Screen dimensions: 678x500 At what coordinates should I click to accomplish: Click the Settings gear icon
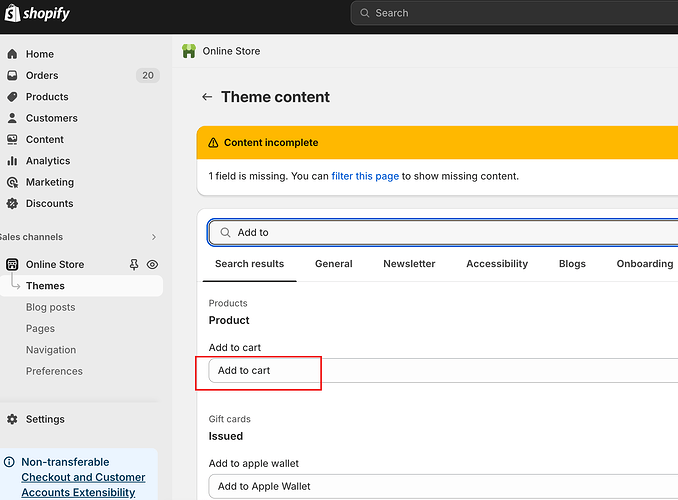click(x=12, y=419)
